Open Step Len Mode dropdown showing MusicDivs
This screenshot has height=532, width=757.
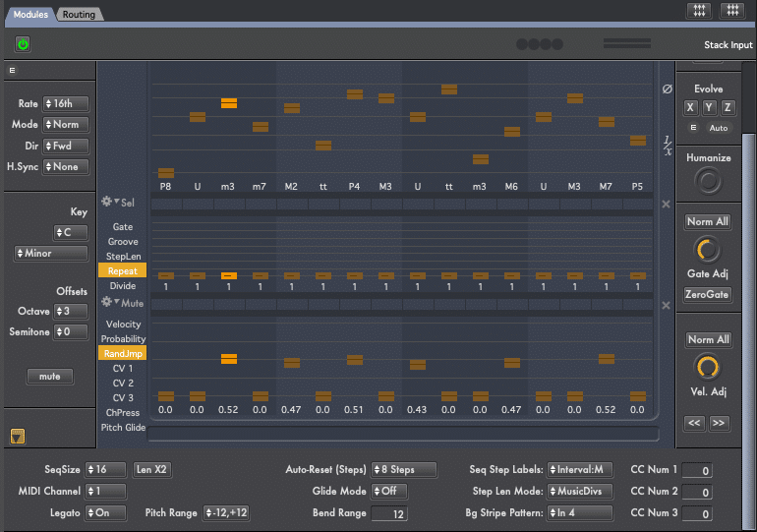coord(580,492)
